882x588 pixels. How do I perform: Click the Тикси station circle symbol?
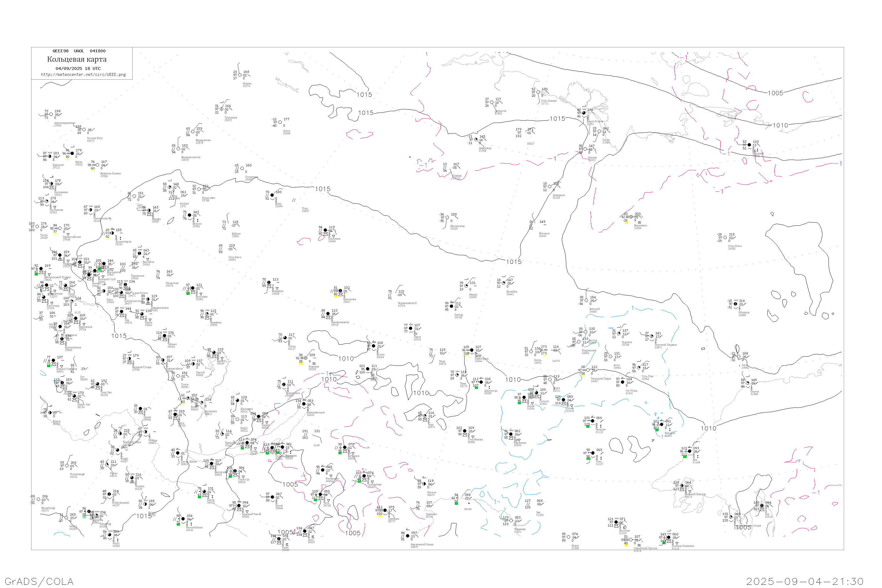click(x=599, y=132)
